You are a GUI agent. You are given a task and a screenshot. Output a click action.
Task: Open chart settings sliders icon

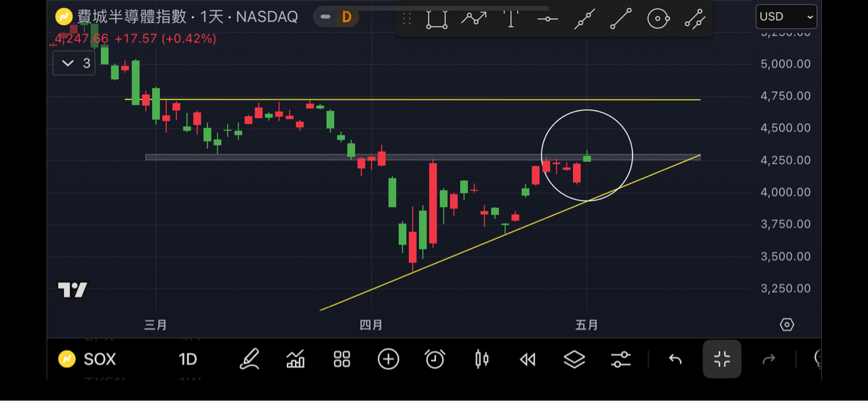click(x=620, y=359)
